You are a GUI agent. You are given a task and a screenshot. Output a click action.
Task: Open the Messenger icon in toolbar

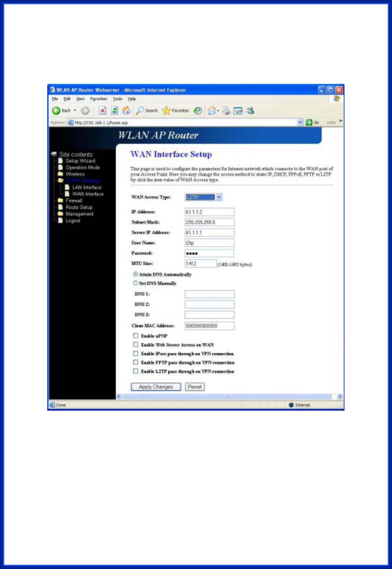tap(250, 111)
